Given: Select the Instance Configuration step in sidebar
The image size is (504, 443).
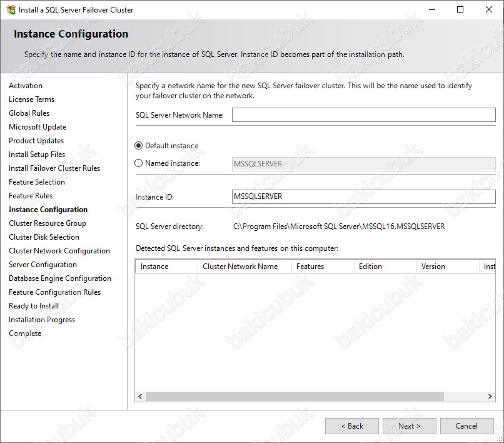Looking at the screenshot, I should coord(48,210).
